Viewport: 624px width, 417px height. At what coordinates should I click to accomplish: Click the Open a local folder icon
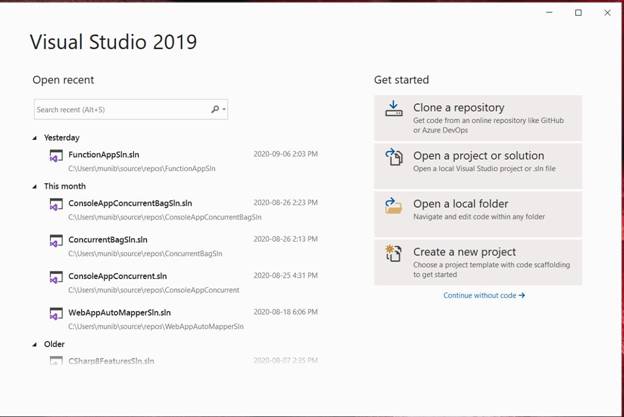coord(394,205)
